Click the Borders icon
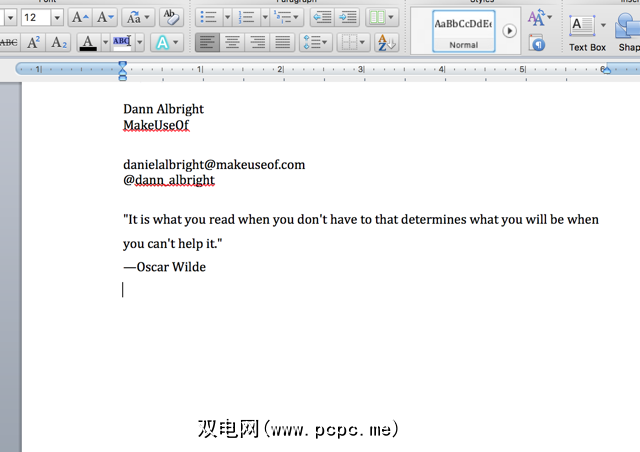 349,42
